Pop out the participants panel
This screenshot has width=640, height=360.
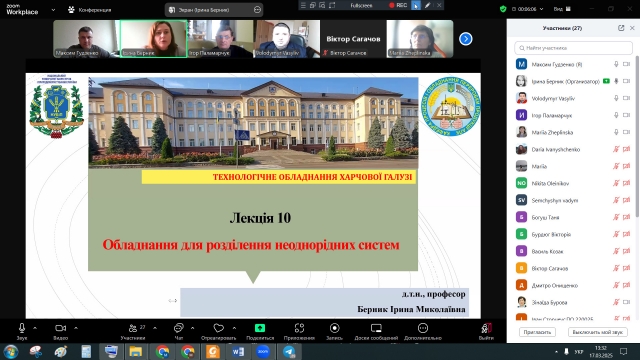click(621, 28)
